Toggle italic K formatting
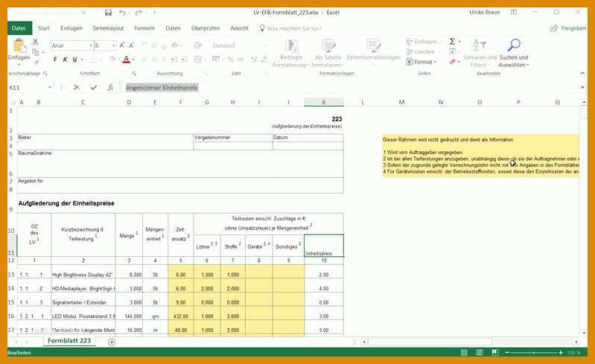This screenshot has height=364, width=595. (x=65, y=60)
